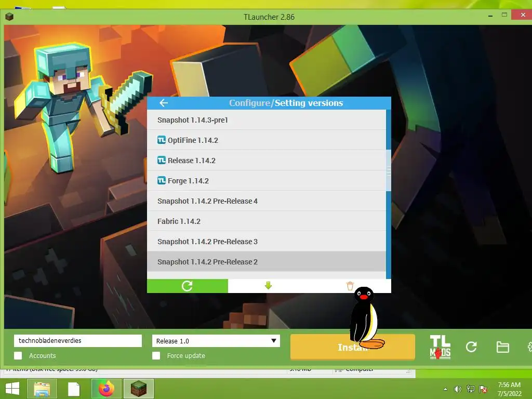This screenshot has width=532, height=399.
Task: Click the Action Center flag icon
Action: point(483,389)
